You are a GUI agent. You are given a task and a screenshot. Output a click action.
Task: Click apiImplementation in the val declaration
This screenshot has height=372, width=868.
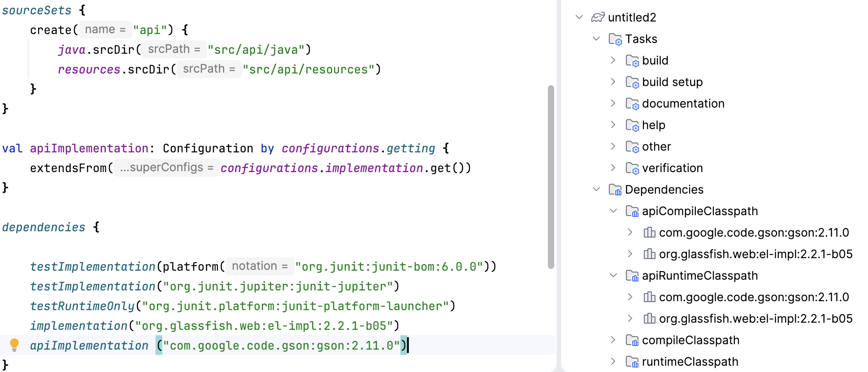[89, 148]
